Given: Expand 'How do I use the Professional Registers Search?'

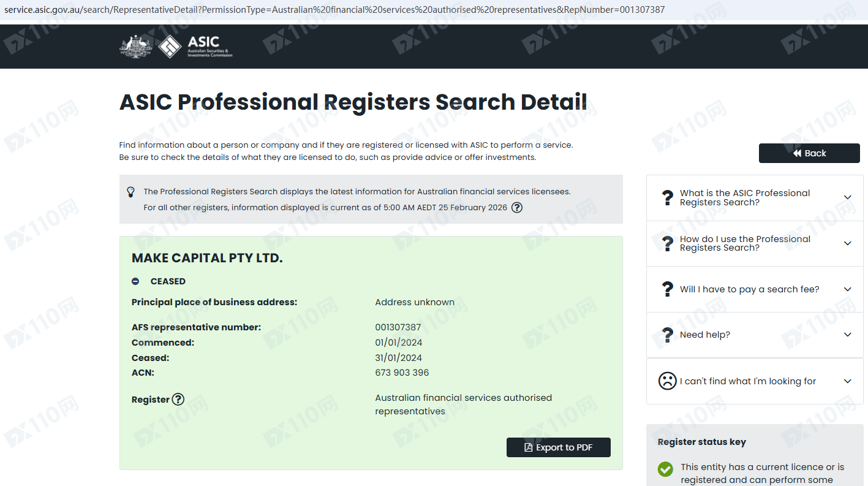Looking at the screenshot, I should click(x=755, y=243).
